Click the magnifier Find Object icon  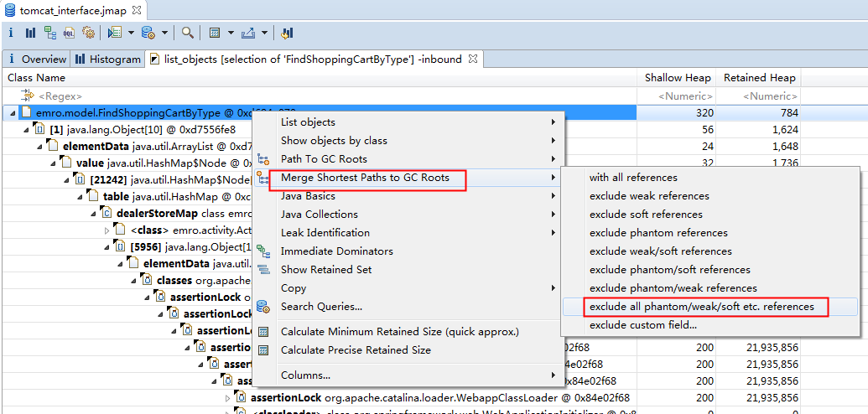coord(188,34)
